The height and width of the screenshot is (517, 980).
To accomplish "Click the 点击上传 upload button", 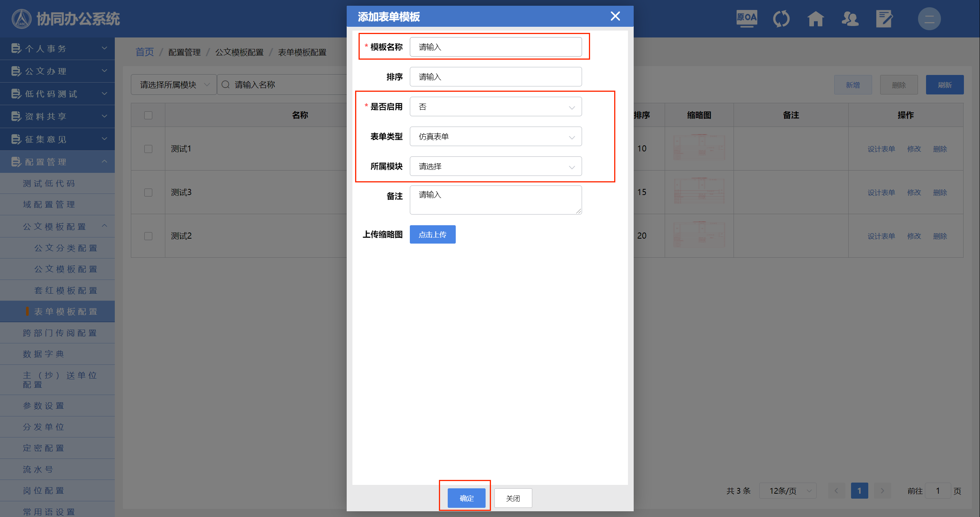I will click(x=432, y=234).
